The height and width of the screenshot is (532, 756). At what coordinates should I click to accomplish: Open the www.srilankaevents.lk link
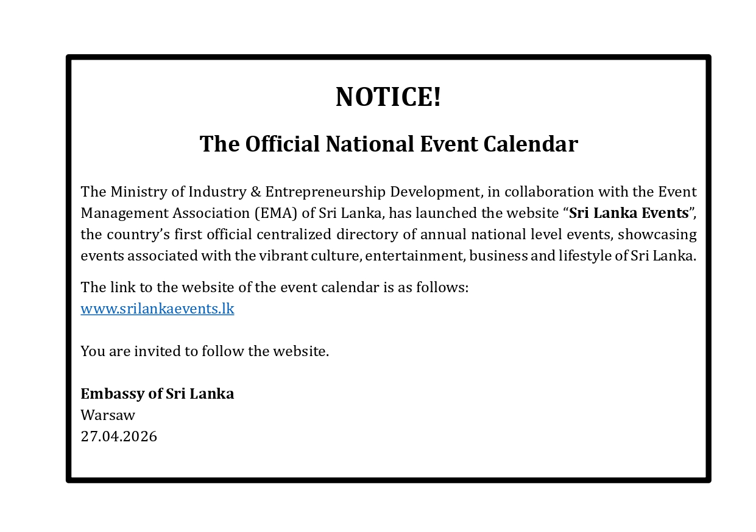[157, 309]
